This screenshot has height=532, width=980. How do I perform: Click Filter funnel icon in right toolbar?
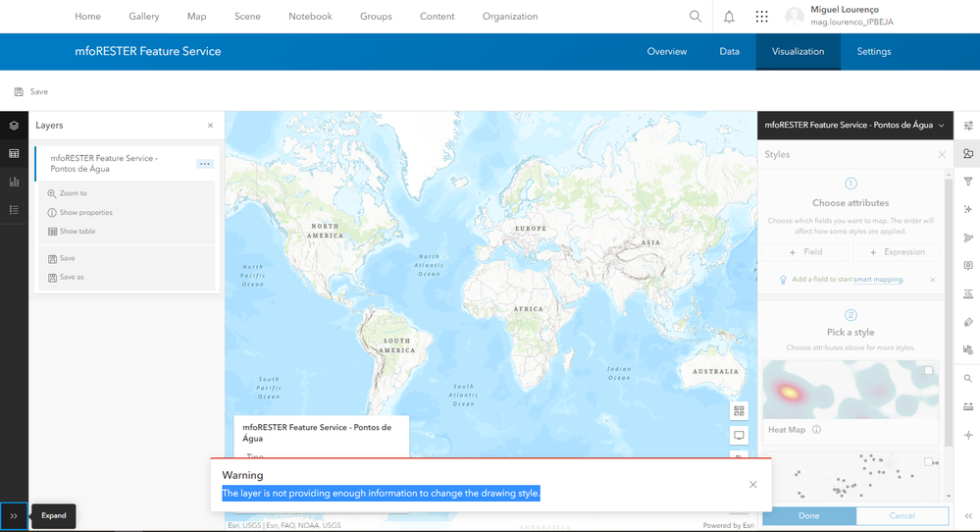tap(968, 182)
